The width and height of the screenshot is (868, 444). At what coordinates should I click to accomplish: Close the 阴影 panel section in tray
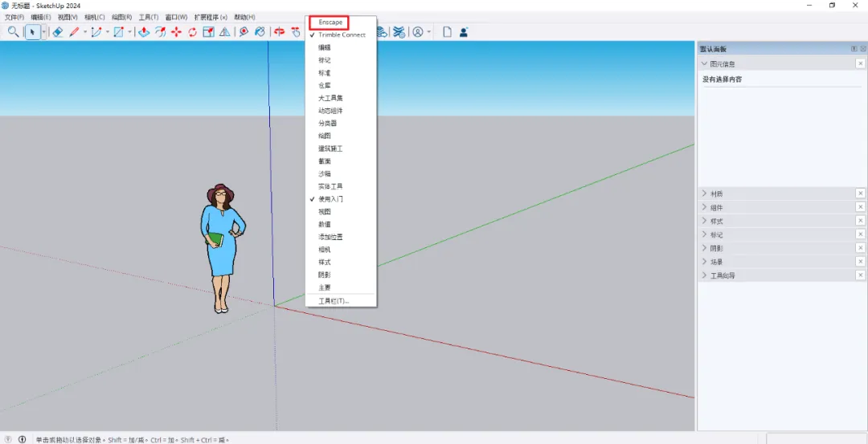pos(860,248)
